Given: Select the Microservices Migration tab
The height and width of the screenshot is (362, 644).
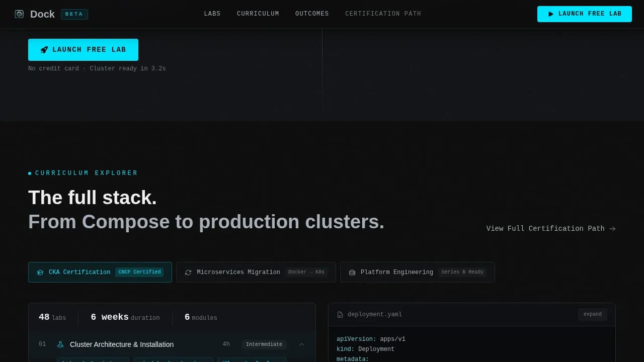Looking at the screenshot, I should [x=256, y=272].
